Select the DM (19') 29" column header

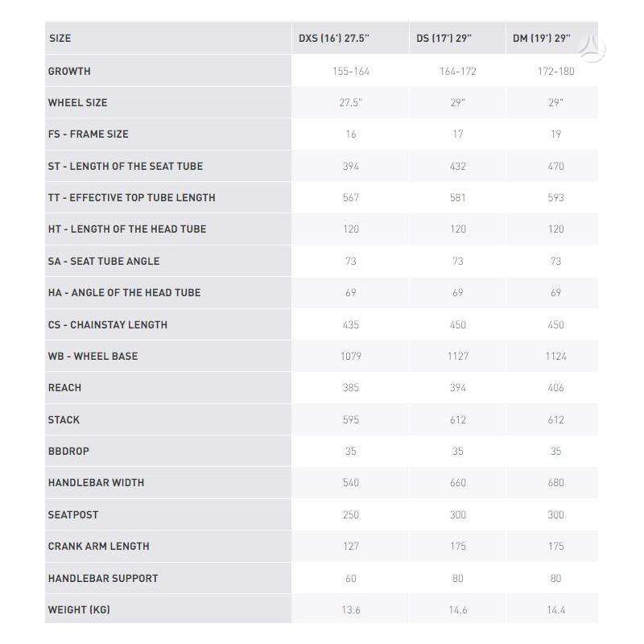pos(541,38)
